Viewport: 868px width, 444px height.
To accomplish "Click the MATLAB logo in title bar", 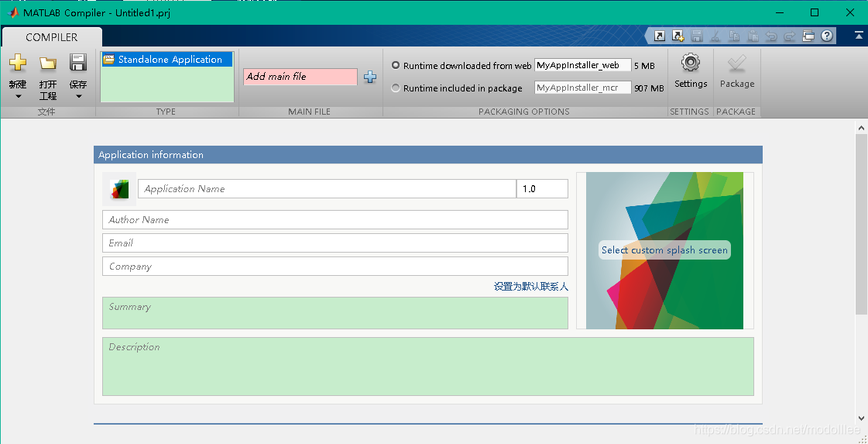I will pos(13,12).
